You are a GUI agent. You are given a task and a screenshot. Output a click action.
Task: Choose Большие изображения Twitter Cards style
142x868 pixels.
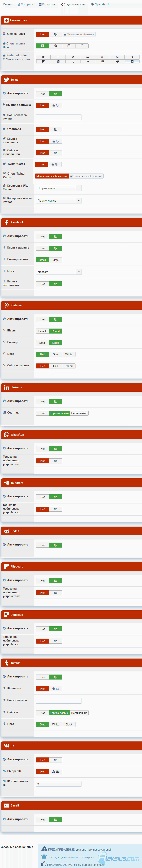(86, 176)
